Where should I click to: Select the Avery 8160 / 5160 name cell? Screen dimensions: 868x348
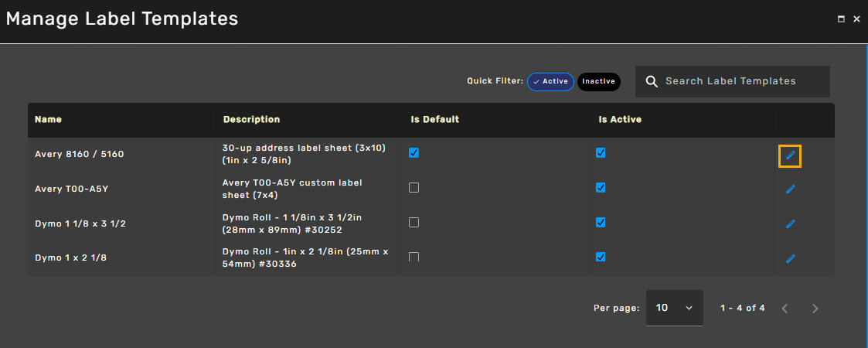(79, 155)
